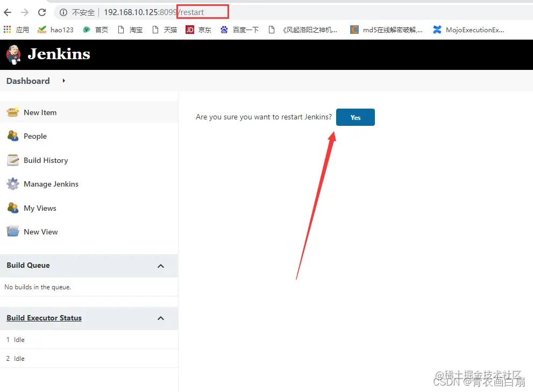Click the Jenkins title text

coord(59,54)
